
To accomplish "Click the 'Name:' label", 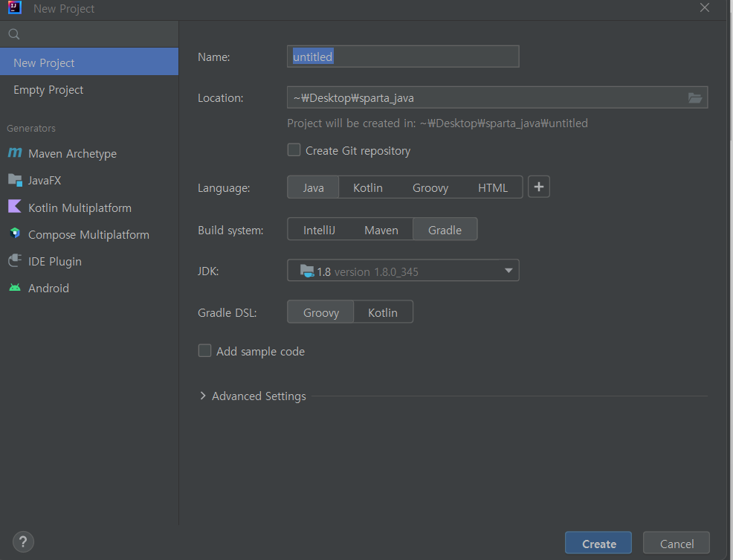I will click(213, 57).
